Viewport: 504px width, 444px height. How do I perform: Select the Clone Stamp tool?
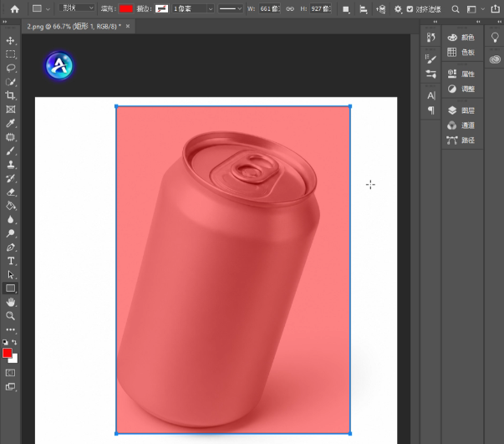(10, 165)
